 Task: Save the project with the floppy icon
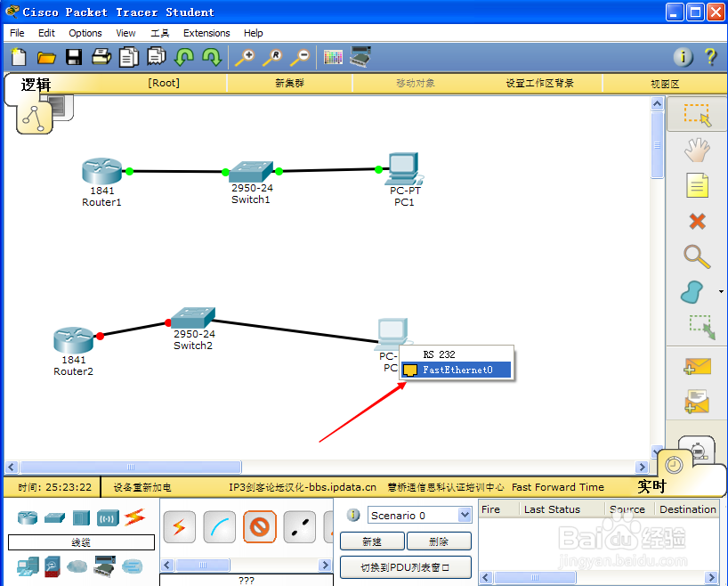pyautogui.click(x=74, y=57)
